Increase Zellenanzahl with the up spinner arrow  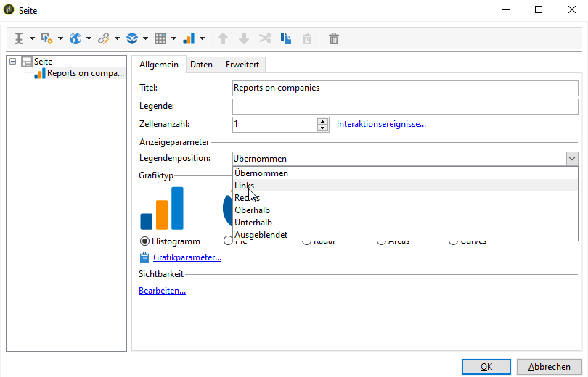pos(323,120)
